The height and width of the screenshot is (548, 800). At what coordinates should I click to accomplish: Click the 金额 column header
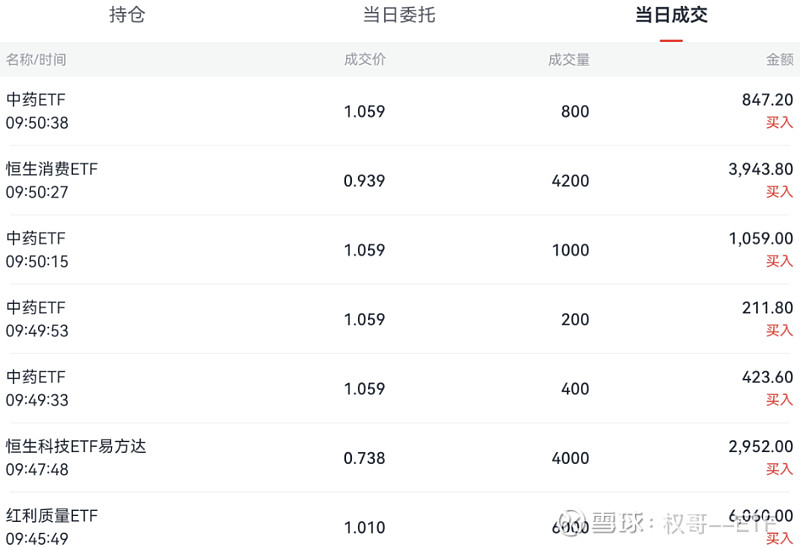[779, 60]
